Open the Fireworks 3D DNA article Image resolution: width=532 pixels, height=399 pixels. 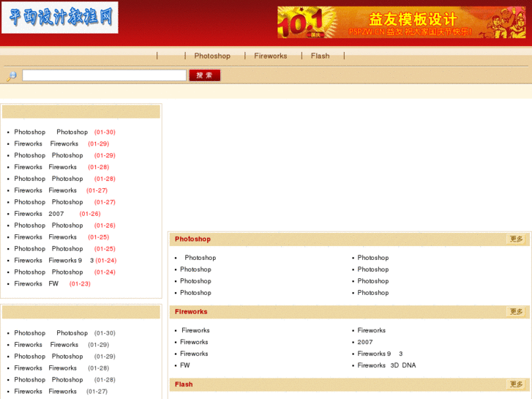pyautogui.click(x=387, y=365)
